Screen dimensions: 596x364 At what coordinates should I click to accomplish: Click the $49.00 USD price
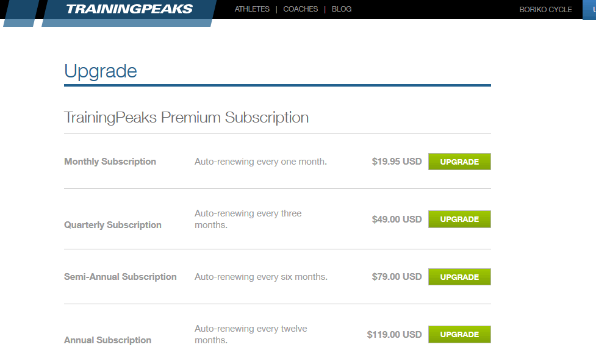coord(397,219)
